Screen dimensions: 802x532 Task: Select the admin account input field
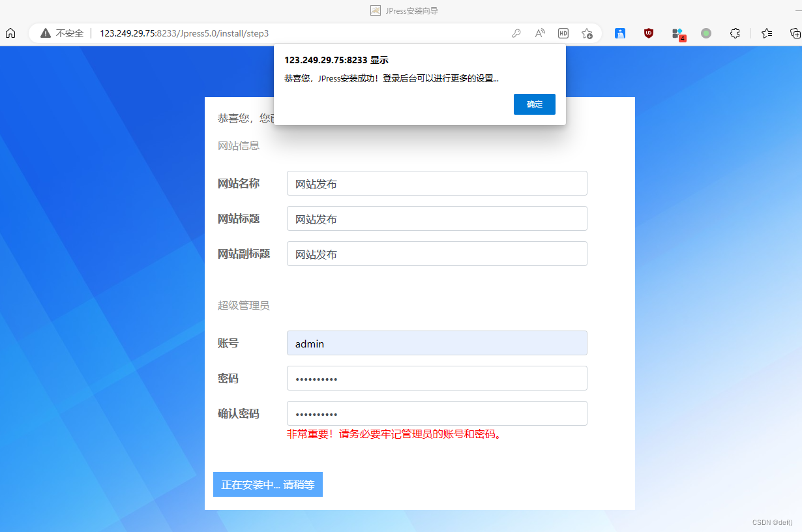click(x=437, y=343)
